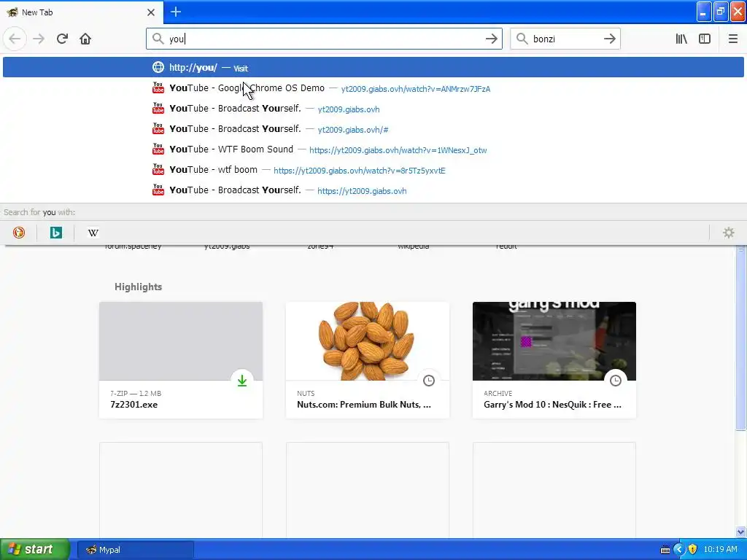Expand hidden tray icons arrow
This screenshot has height=560, width=747.
(679, 550)
